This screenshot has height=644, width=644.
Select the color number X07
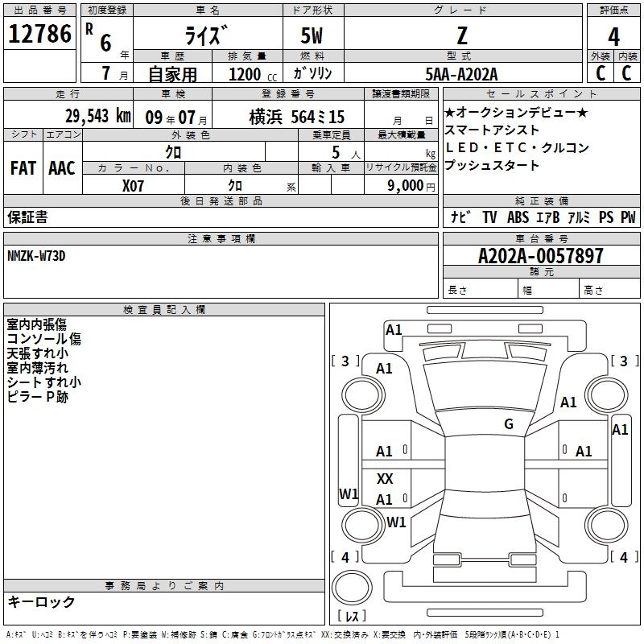(134, 184)
